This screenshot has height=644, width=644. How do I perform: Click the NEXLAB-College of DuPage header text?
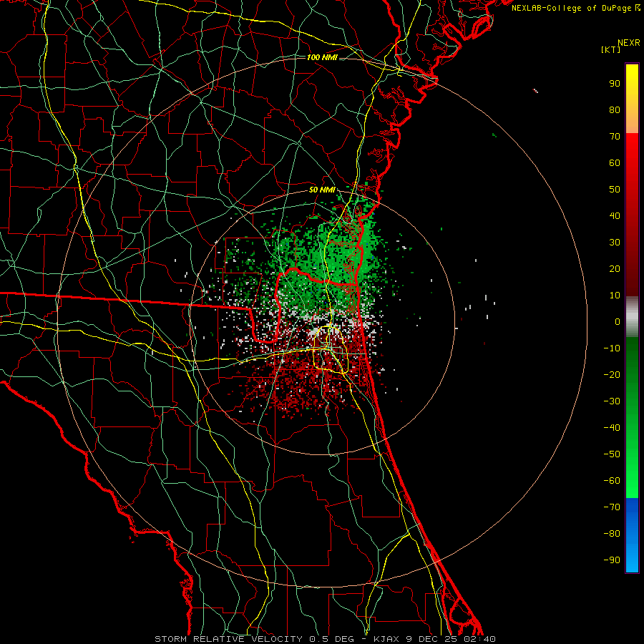point(575,8)
